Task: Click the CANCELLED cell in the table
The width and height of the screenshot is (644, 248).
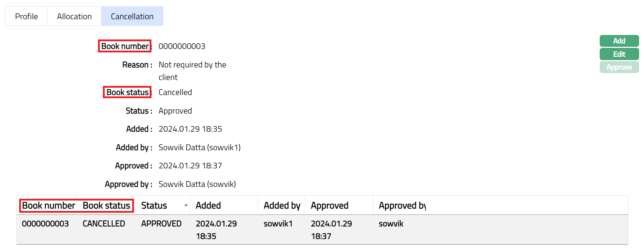Action: (104, 224)
